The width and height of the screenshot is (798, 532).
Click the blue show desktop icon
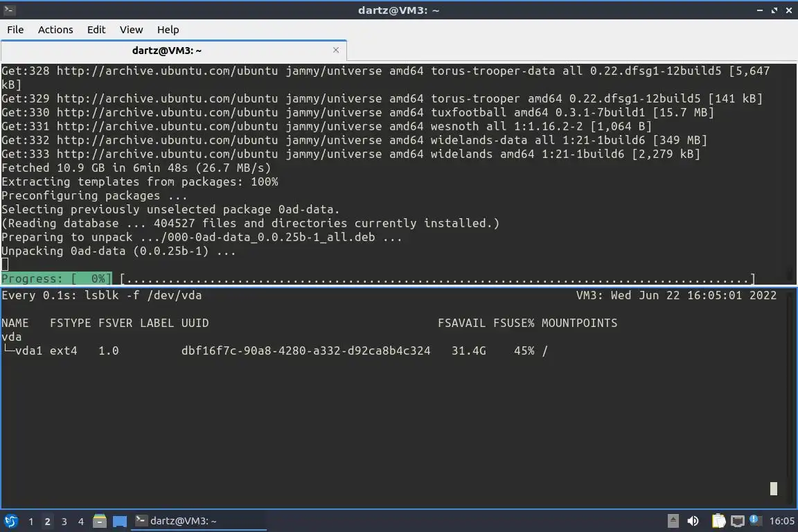coord(120,521)
